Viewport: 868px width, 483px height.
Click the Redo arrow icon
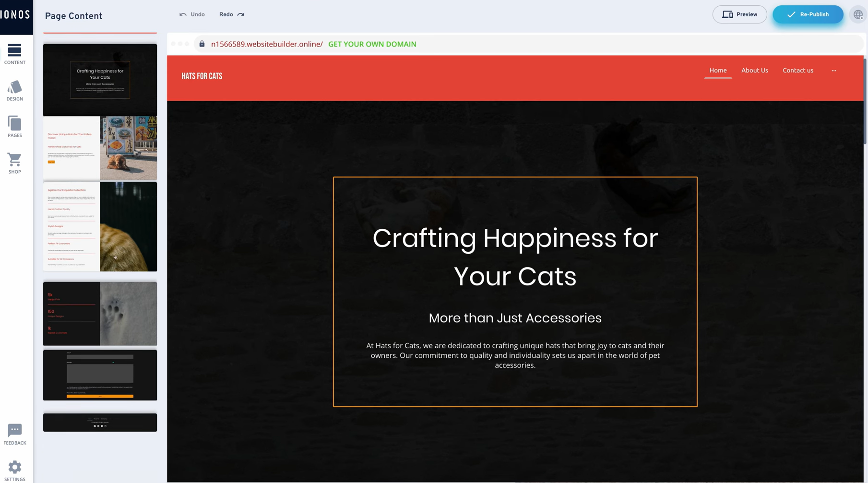click(x=240, y=14)
